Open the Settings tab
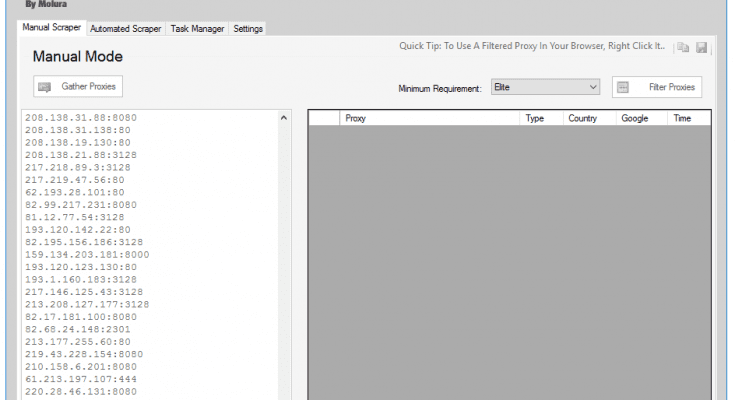Viewport: 735px width, 400px height. pos(248,29)
